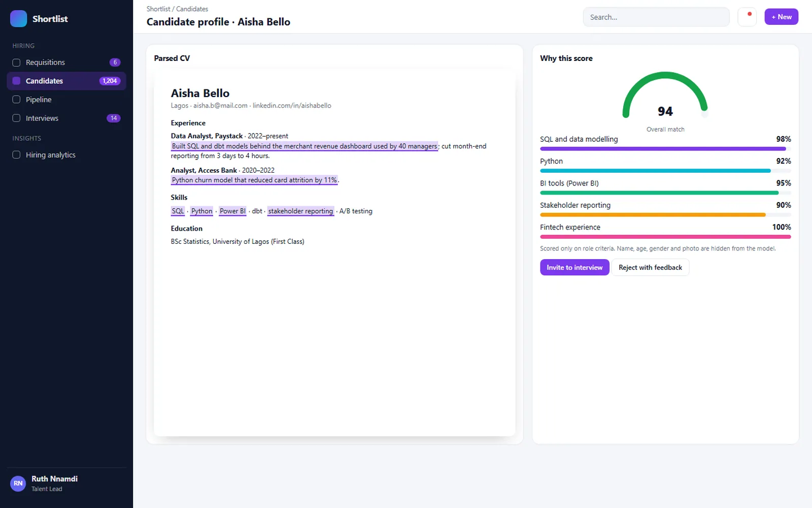Click the highlighted merchant revenue dashboard sentence

304,146
